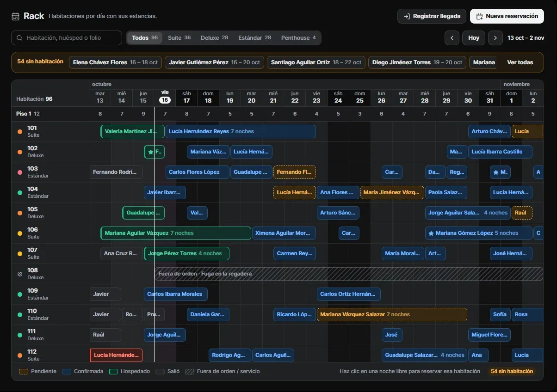Image resolution: width=557 pixels, height=392 pixels.
Task: Click the 54 sin habitación badge in the footer
Action: pyautogui.click(x=512, y=371)
